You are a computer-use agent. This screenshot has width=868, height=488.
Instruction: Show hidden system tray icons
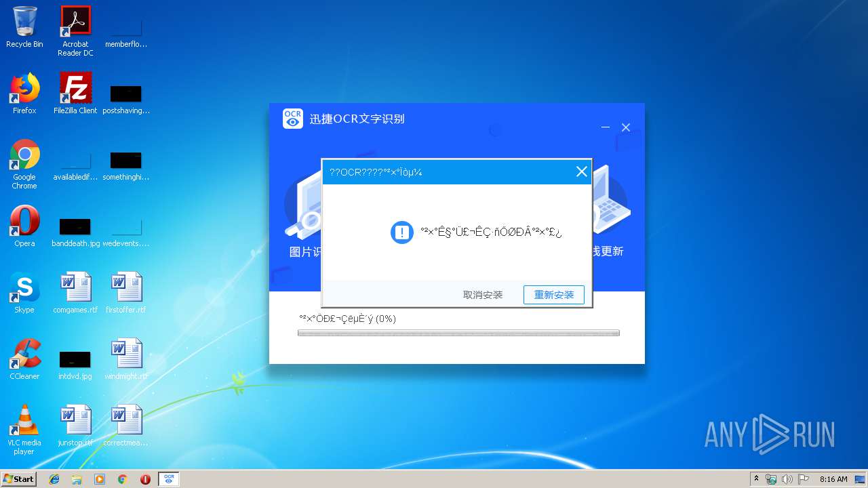point(756,479)
